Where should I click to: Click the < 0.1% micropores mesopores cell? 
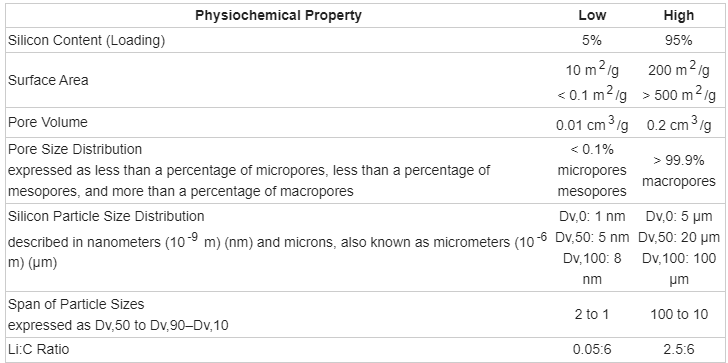[592, 170]
